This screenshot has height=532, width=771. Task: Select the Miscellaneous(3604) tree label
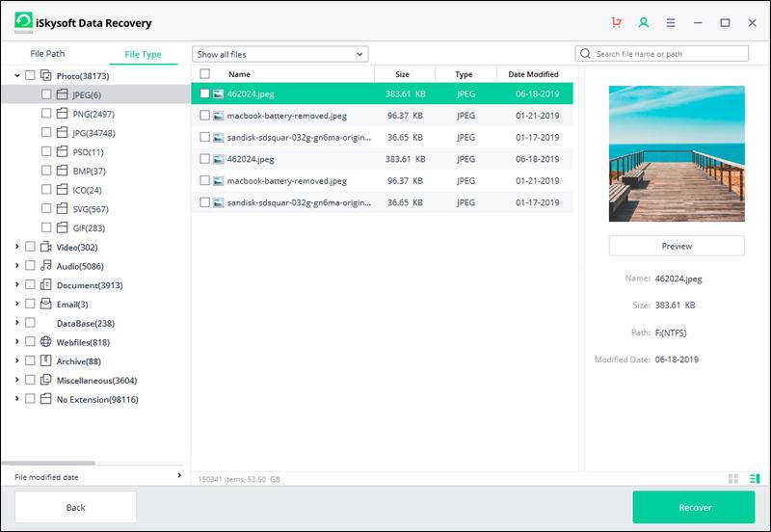point(97,380)
